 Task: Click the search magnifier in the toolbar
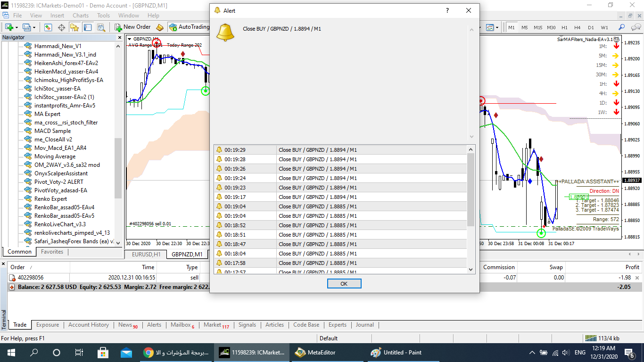[x=621, y=27]
